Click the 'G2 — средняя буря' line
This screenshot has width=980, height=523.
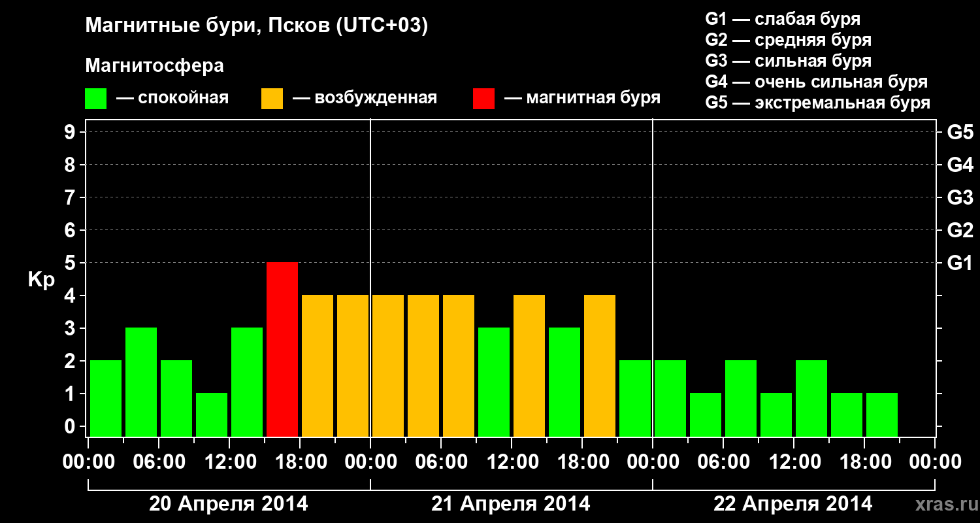pos(788,40)
